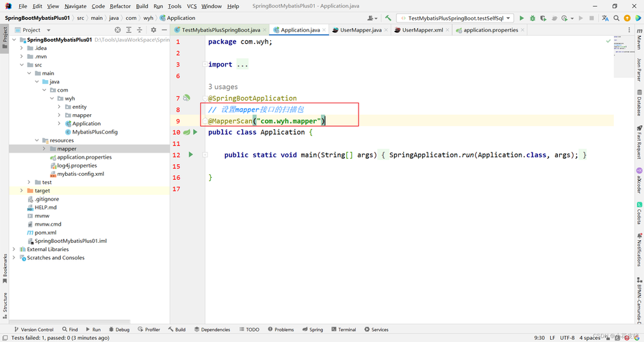The image size is (644, 342).
Task: Click the Translate icon in top toolbar
Action: coord(605,18)
